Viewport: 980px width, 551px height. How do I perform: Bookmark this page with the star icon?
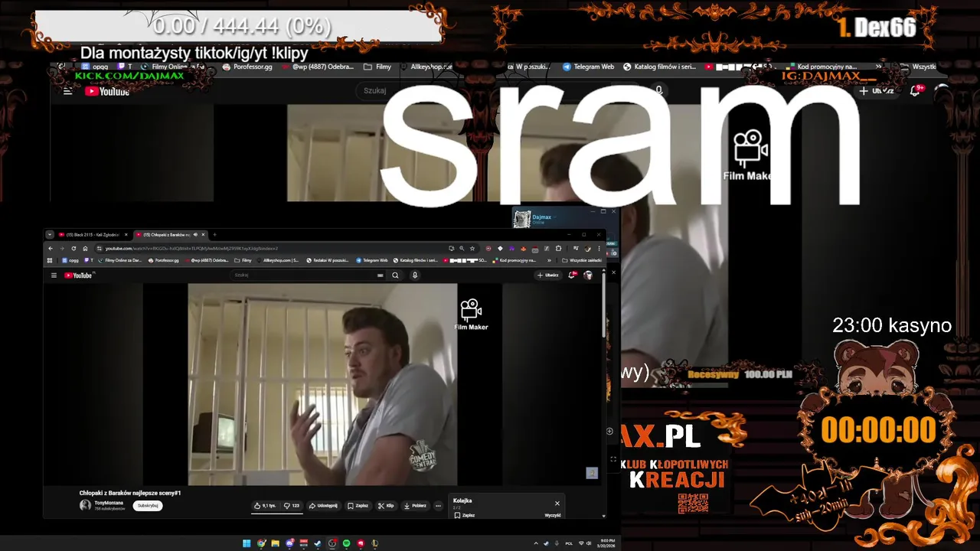tap(472, 248)
